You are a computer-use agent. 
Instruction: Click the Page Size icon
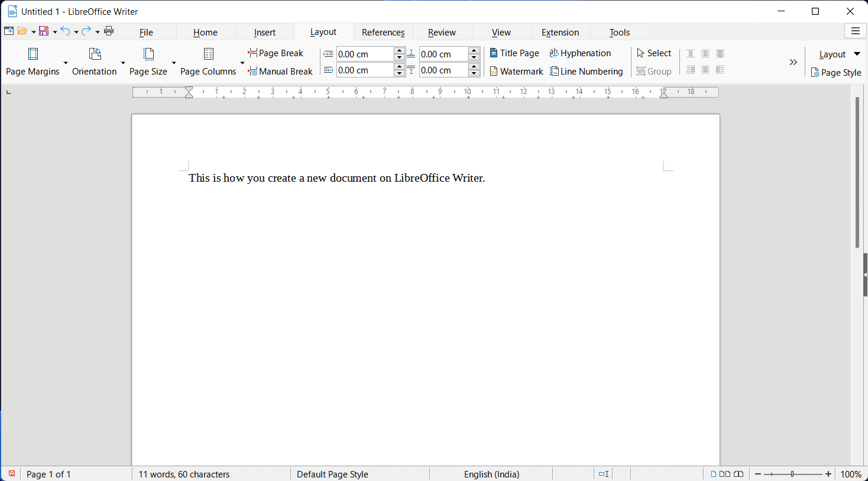[x=148, y=54]
